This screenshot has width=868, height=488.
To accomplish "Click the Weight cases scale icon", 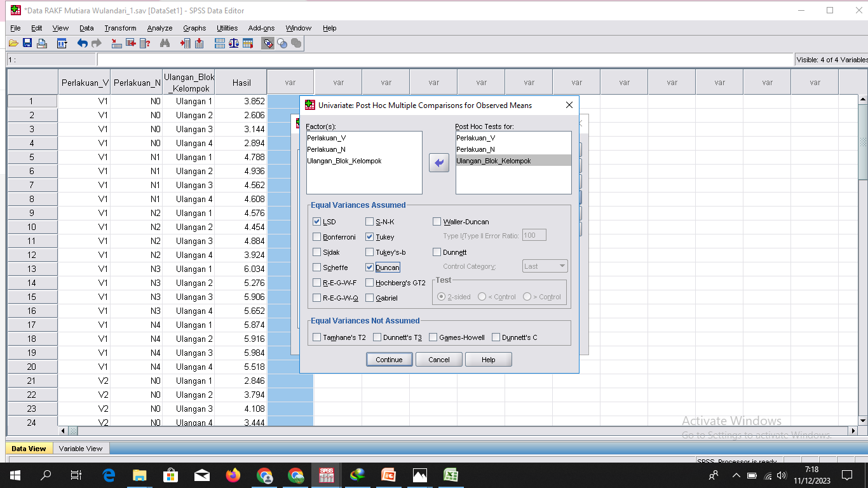I will click(x=234, y=43).
